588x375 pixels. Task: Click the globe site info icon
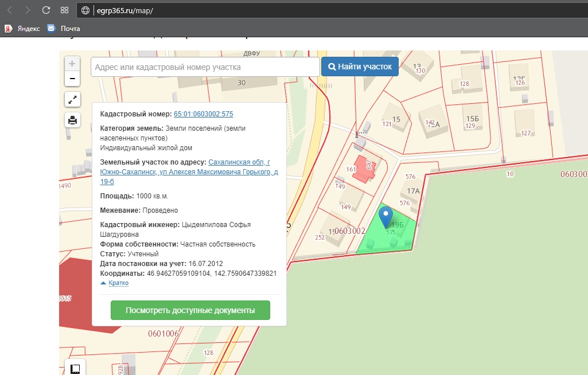(86, 10)
